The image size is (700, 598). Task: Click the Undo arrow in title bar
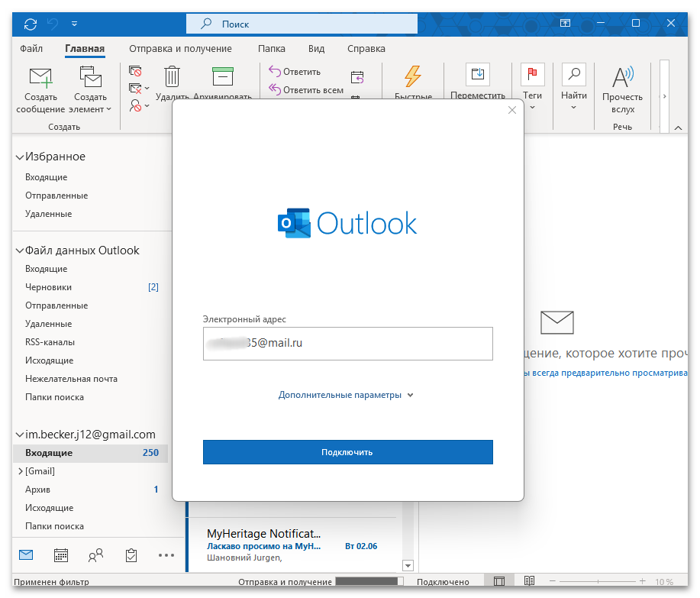[53, 24]
